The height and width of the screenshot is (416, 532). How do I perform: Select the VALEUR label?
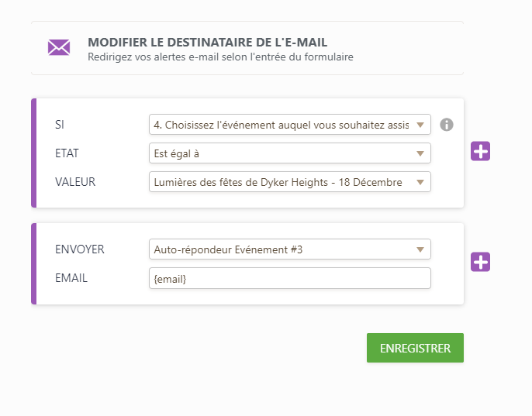[x=75, y=182]
